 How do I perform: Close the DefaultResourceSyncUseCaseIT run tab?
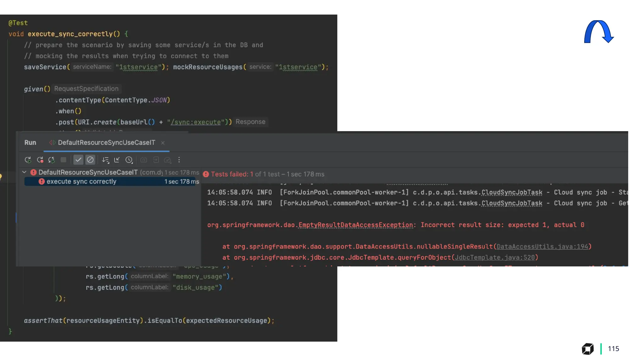(x=163, y=143)
